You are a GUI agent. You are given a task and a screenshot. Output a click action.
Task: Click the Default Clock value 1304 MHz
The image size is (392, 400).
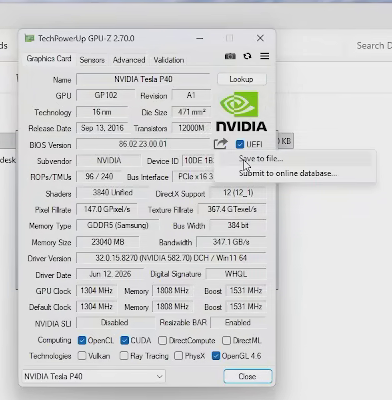tap(96, 306)
